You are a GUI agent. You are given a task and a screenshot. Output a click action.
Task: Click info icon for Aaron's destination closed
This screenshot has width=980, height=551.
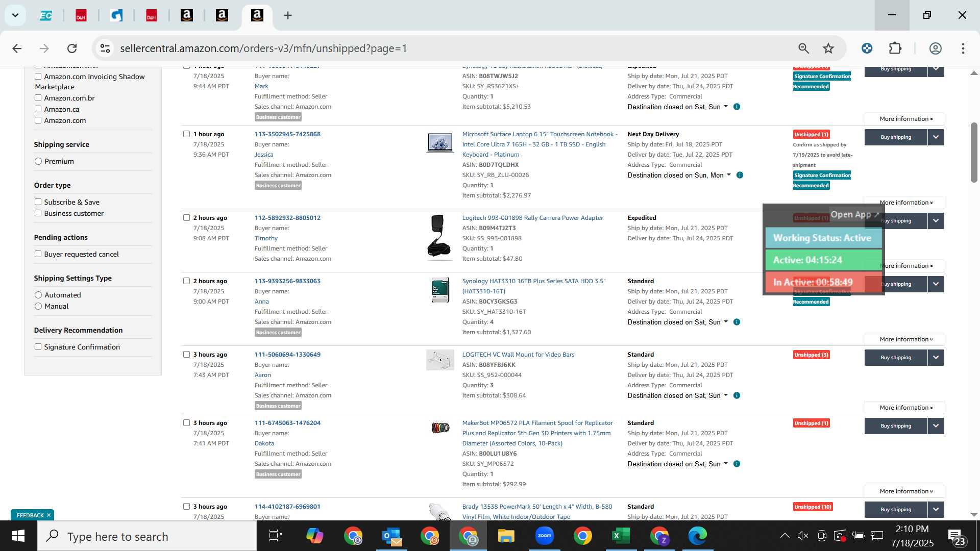737,395
